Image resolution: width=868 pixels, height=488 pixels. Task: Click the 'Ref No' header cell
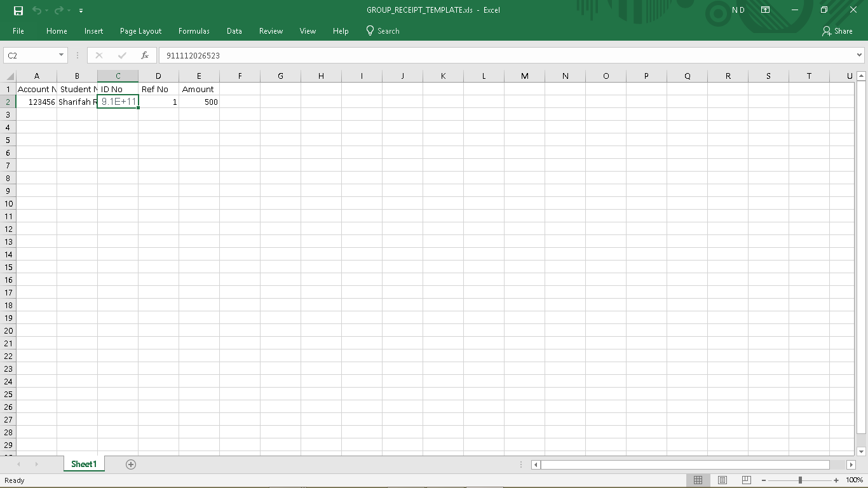point(158,89)
